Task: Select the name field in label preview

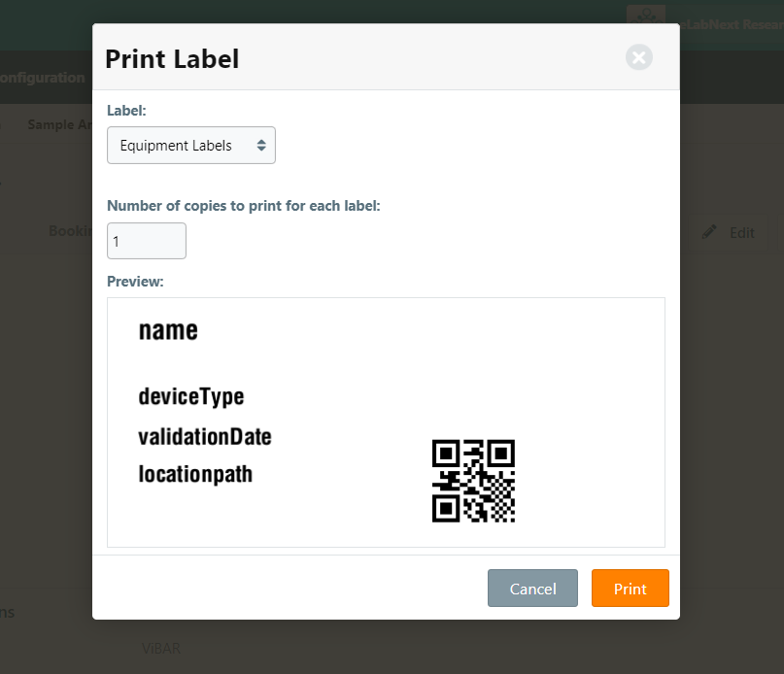Action: pos(168,330)
